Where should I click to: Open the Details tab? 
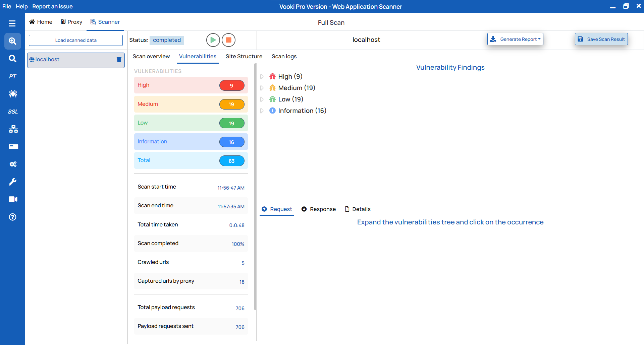pyautogui.click(x=358, y=209)
